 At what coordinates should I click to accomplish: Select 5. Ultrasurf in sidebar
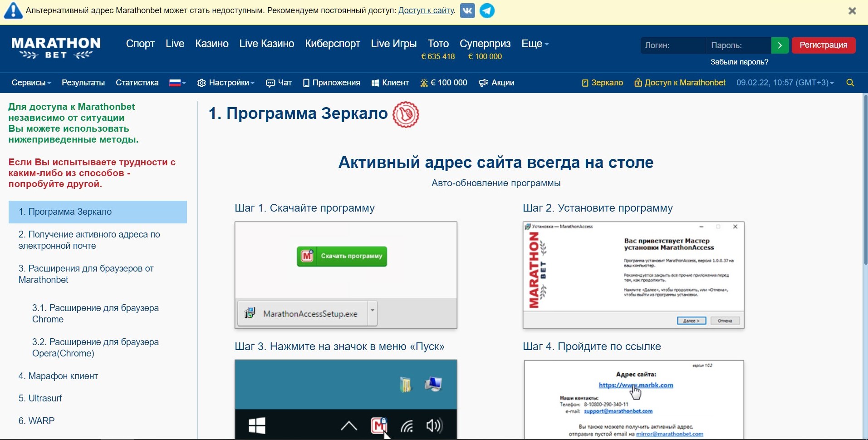pos(40,398)
